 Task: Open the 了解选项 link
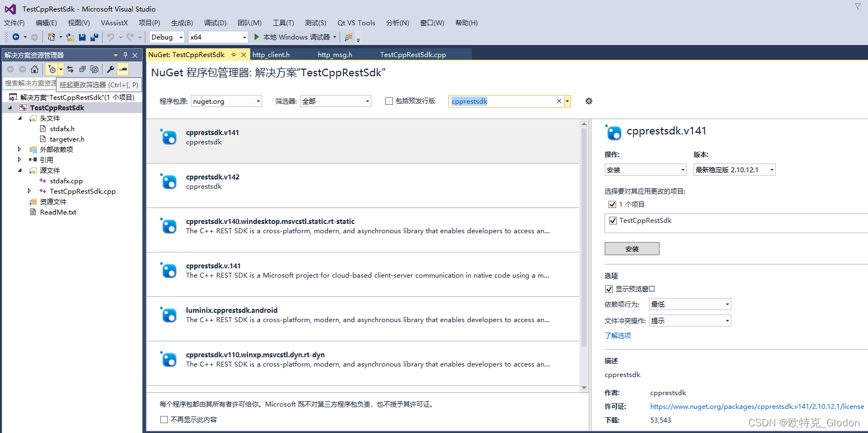[618, 335]
